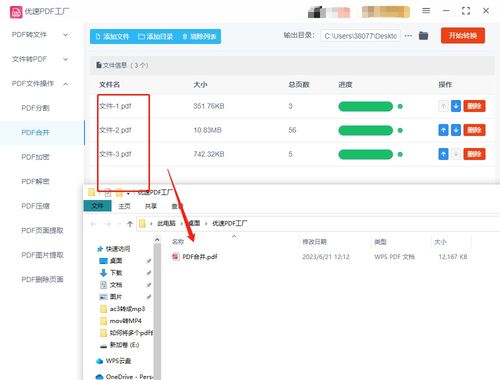Start conversion with the 开始转换 button
Viewport: 500px width, 380px height.
point(463,36)
